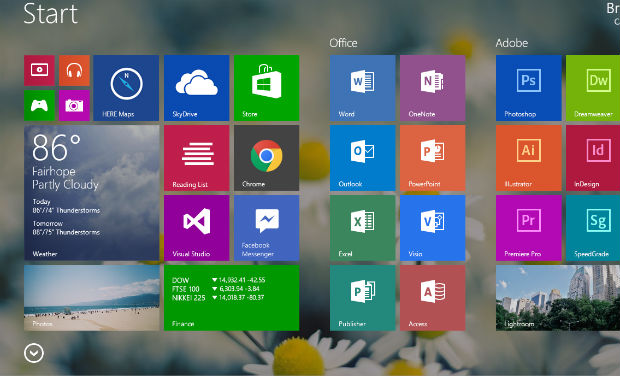
Task: Launch the Games tile with controller icon
Action: (x=39, y=106)
